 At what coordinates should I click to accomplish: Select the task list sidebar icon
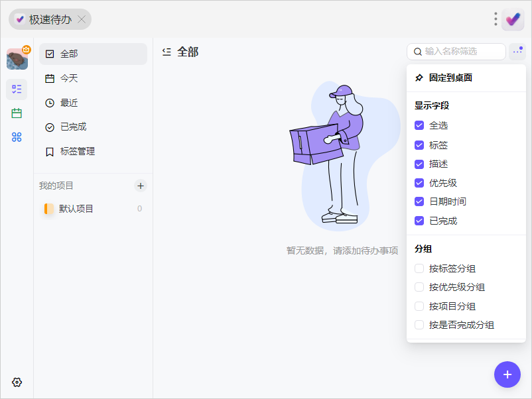17,89
